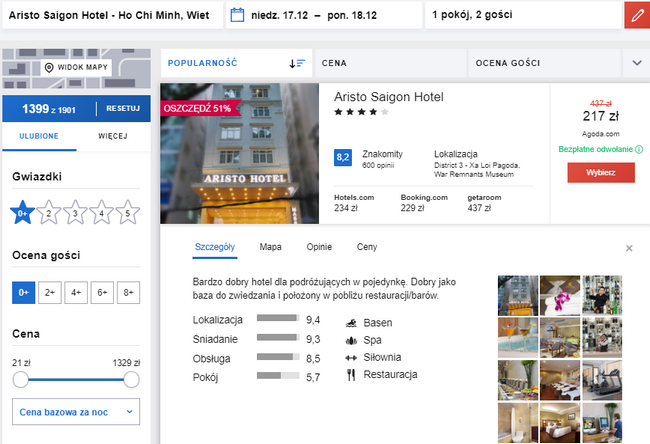Open the treadmill gym photo thumbnail
Screen dimensions: 650x444
click(x=602, y=380)
